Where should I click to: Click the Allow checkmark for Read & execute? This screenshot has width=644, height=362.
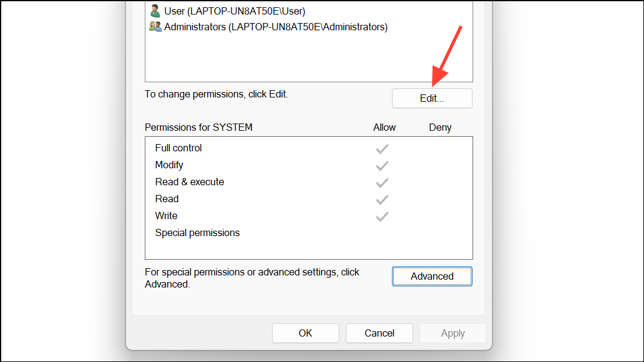(x=382, y=182)
